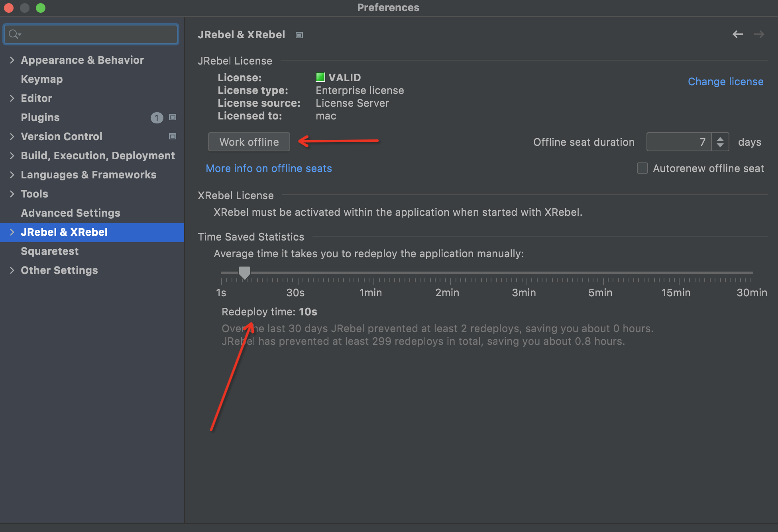
Task: Expand Appearance & Behavior section
Action: tap(12, 60)
